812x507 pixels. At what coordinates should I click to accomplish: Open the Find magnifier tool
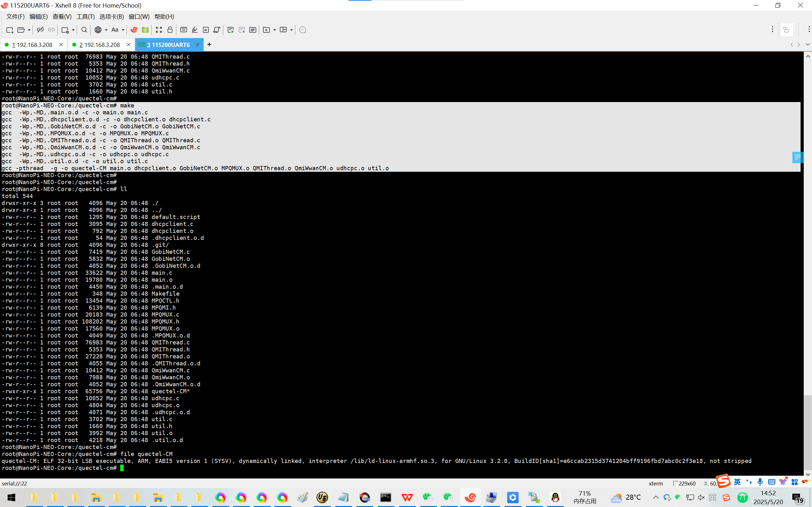[84, 30]
